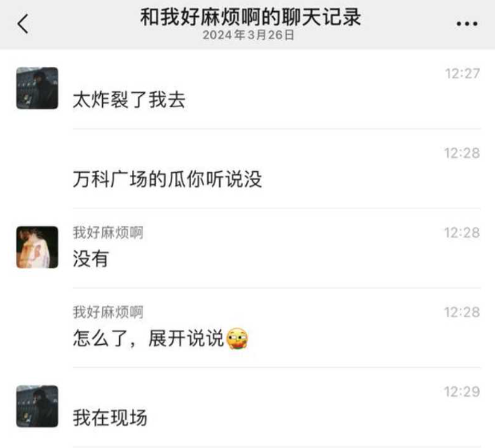Tap the 12:29 timestamp
The width and height of the screenshot is (495, 448).
(462, 392)
